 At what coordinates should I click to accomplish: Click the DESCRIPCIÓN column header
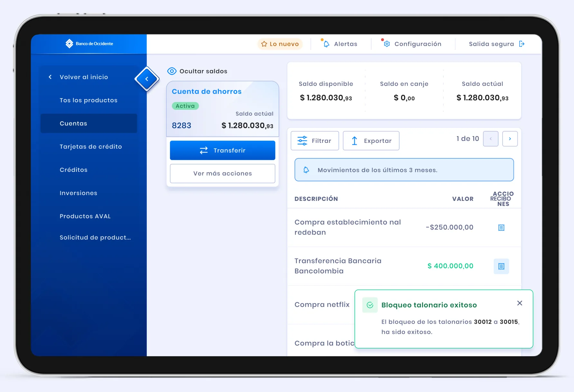(x=316, y=199)
